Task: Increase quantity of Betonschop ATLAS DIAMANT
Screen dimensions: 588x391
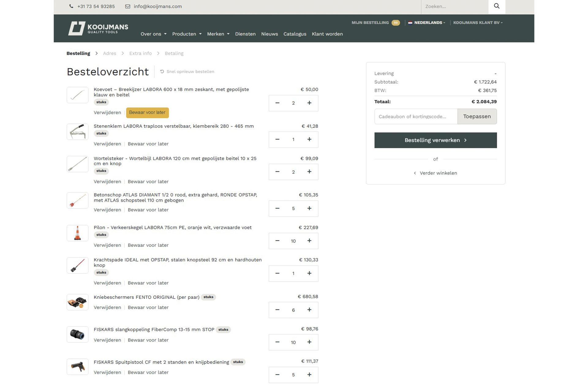Action: point(309,209)
